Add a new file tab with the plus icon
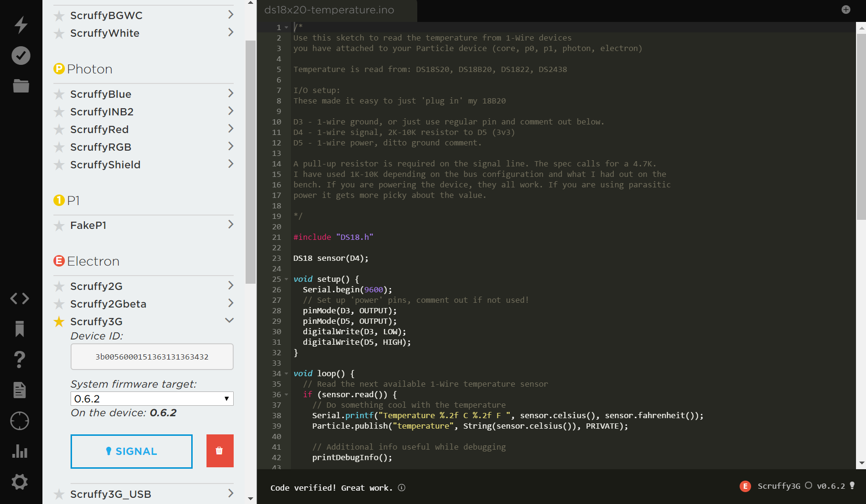 coord(846,10)
